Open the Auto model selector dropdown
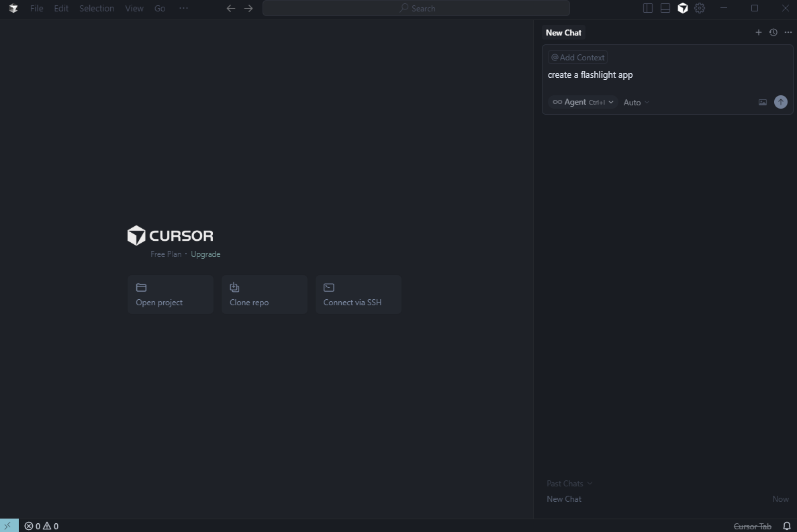Image resolution: width=797 pixels, height=532 pixels. (635, 102)
